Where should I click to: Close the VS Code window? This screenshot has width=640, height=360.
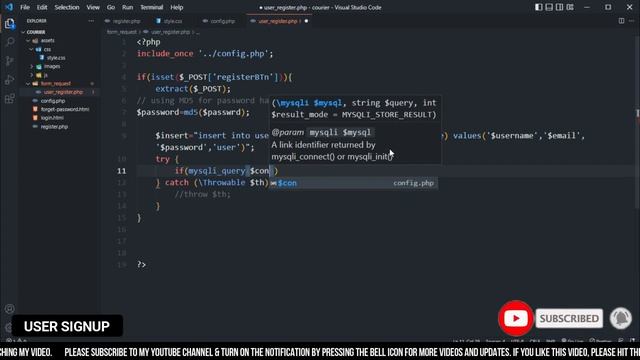(x=629, y=7)
